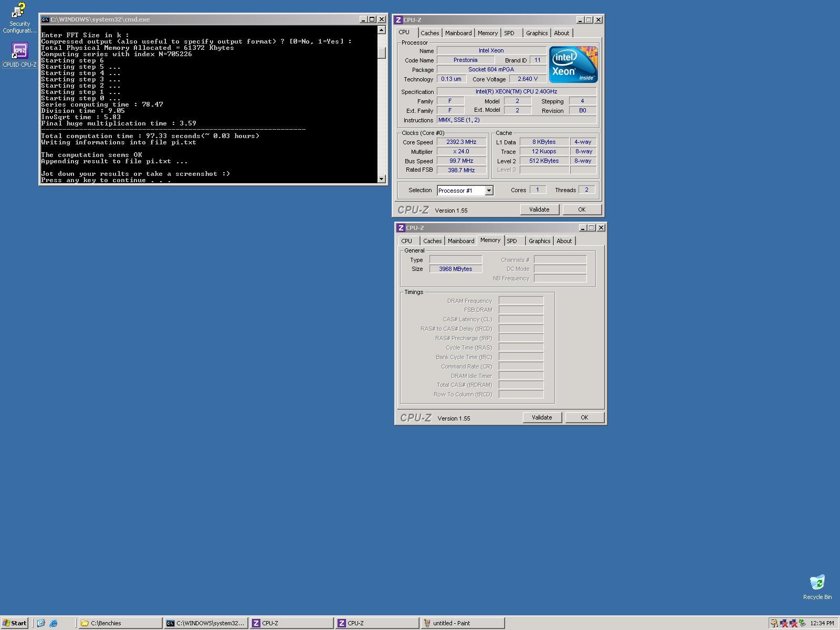Viewport: 840px width, 630px height.
Task: Launch Internet Explorer from Quick Launch
Action: pos(54,623)
